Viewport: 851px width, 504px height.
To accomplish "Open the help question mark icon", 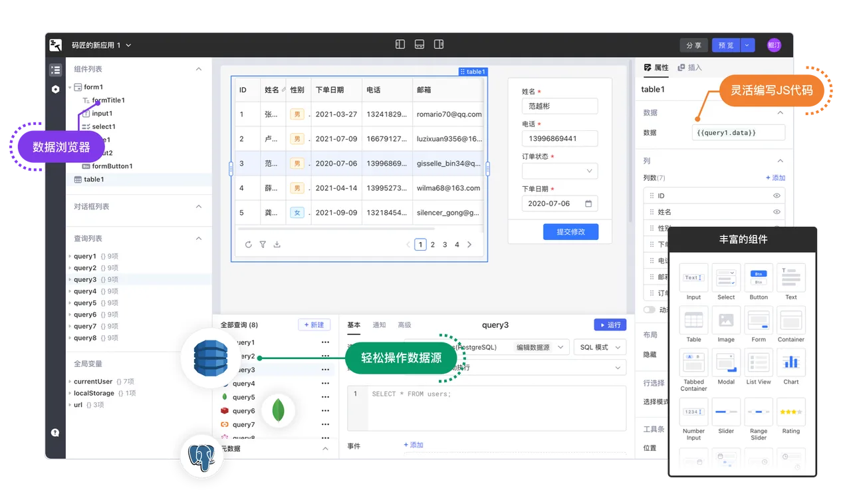I will pyautogui.click(x=55, y=432).
